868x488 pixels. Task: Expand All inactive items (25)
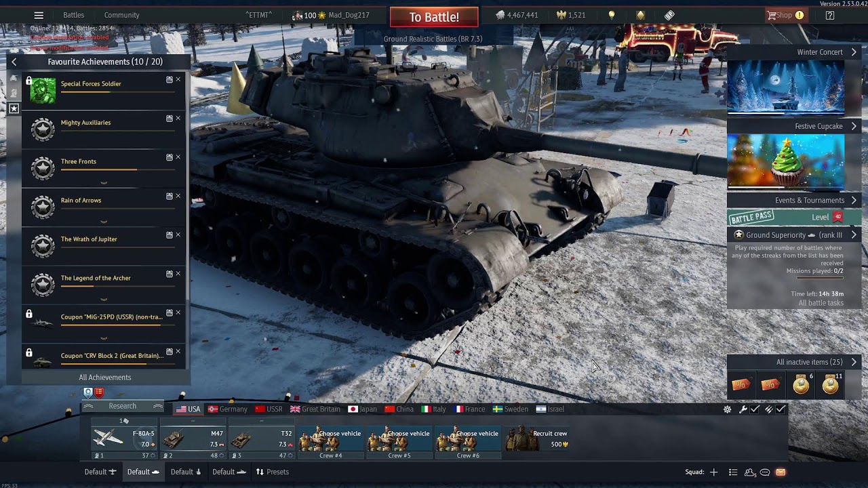(x=794, y=363)
